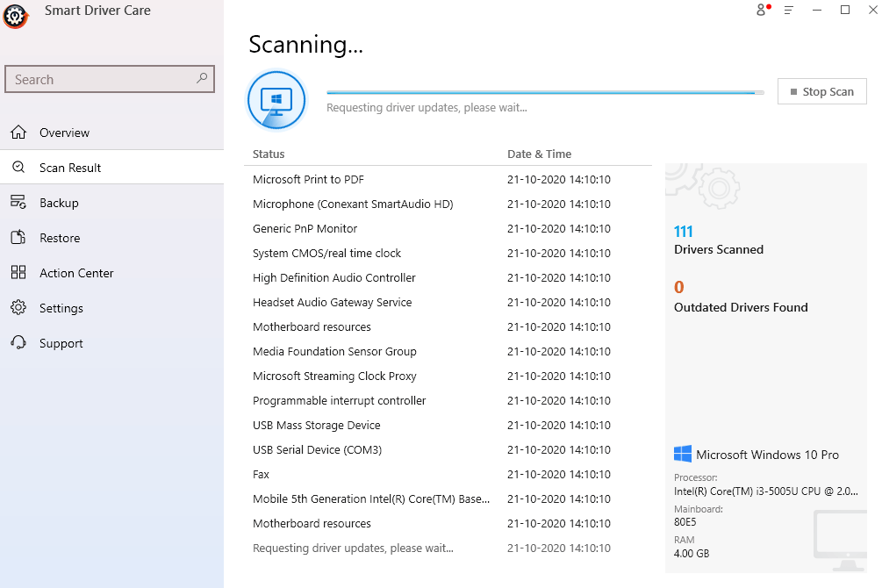
Task: Click the Scan Result magnifier icon
Action: [x=18, y=167]
